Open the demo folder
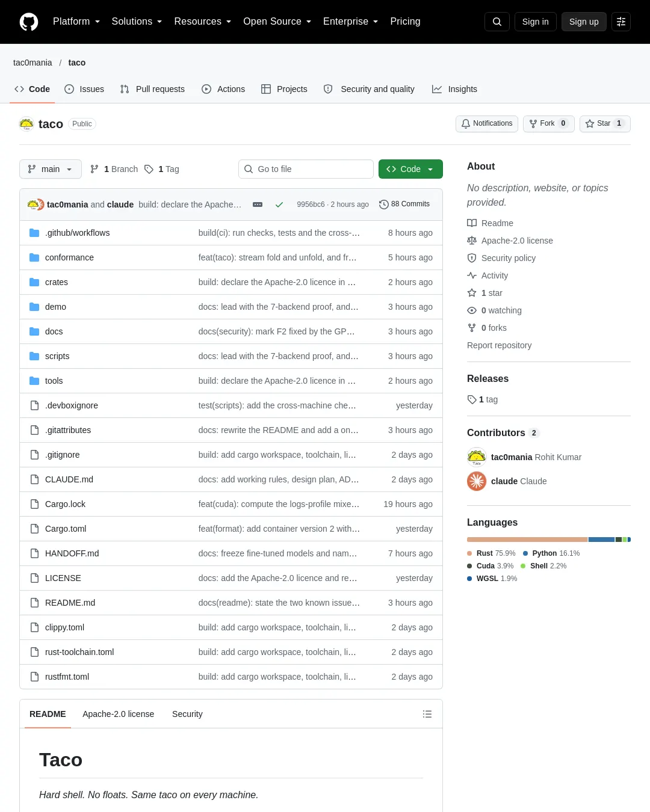The height and width of the screenshot is (812, 650). [x=55, y=307]
